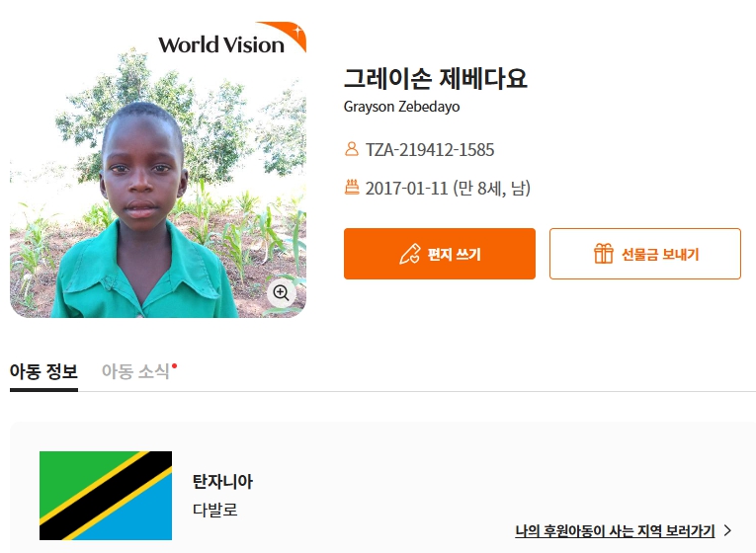This screenshot has width=756, height=553.
Task: Click the World Vision logo
Action: (232, 39)
